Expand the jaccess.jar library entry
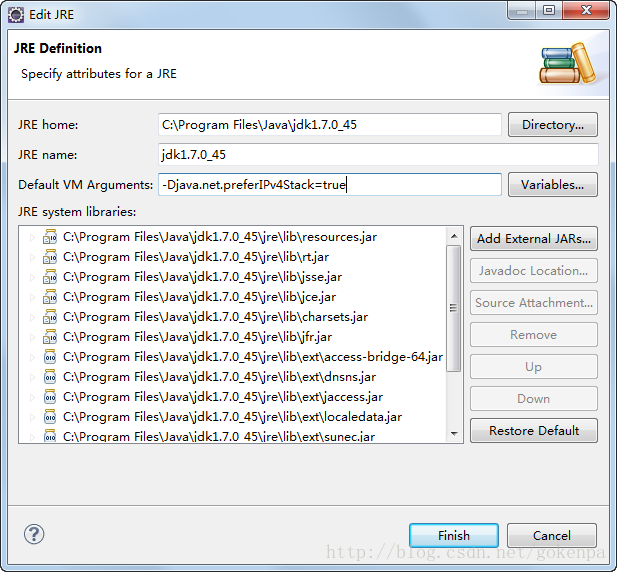The image size is (617, 572). click(32, 397)
